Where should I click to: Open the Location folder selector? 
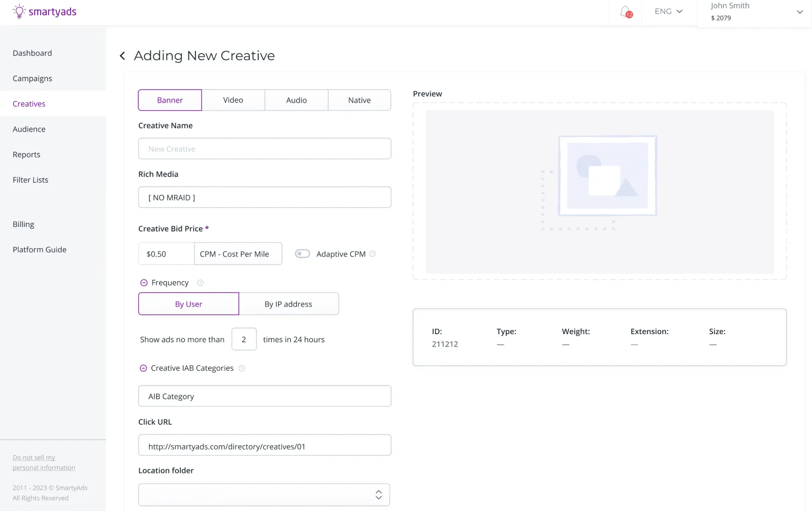pyautogui.click(x=264, y=495)
